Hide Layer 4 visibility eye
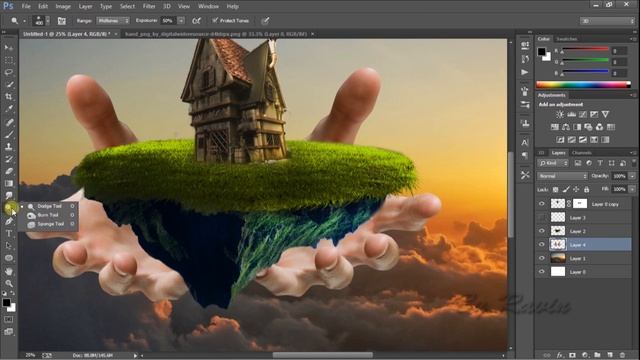Image resolution: width=640 pixels, height=360 pixels. [x=542, y=244]
